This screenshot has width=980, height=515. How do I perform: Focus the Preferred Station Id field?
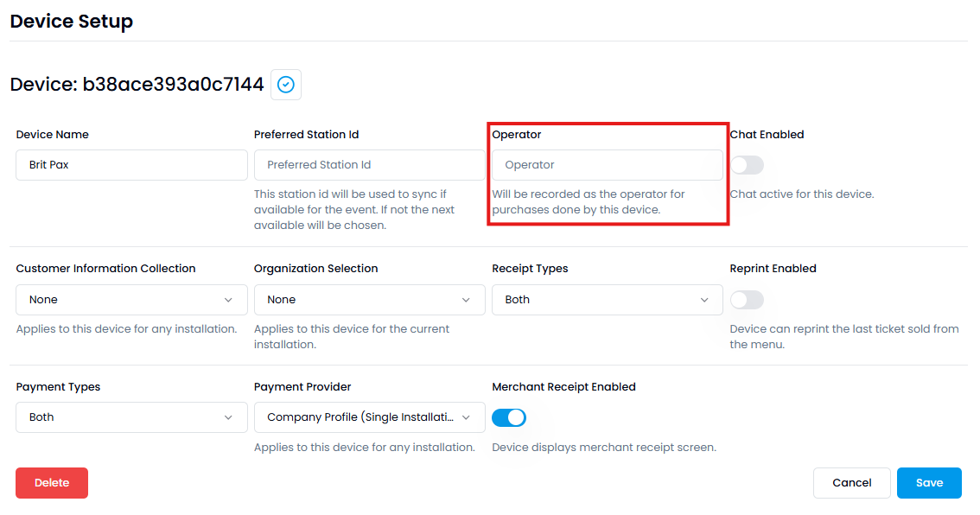[x=369, y=165]
